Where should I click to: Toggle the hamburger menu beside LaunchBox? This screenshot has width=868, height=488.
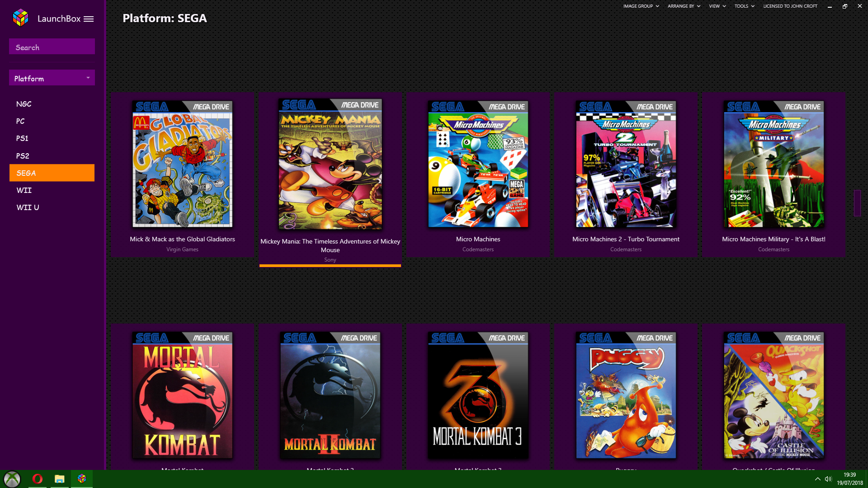pyautogui.click(x=89, y=19)
